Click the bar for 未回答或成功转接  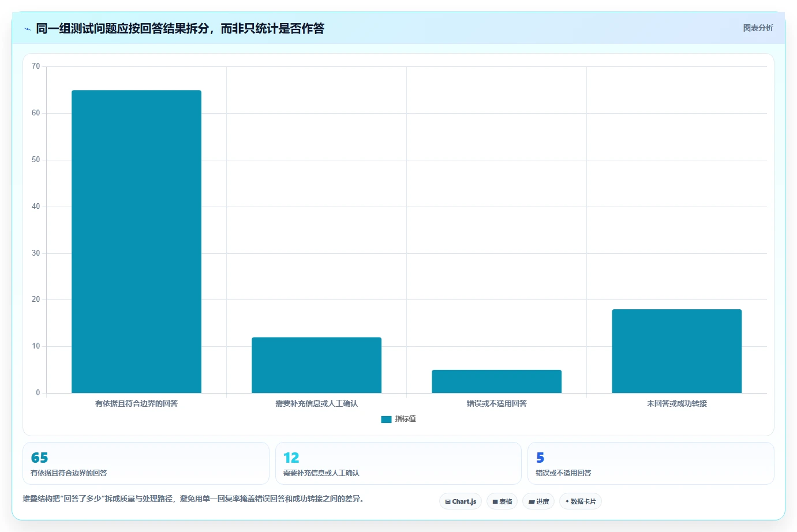click(x=676, y=351)
